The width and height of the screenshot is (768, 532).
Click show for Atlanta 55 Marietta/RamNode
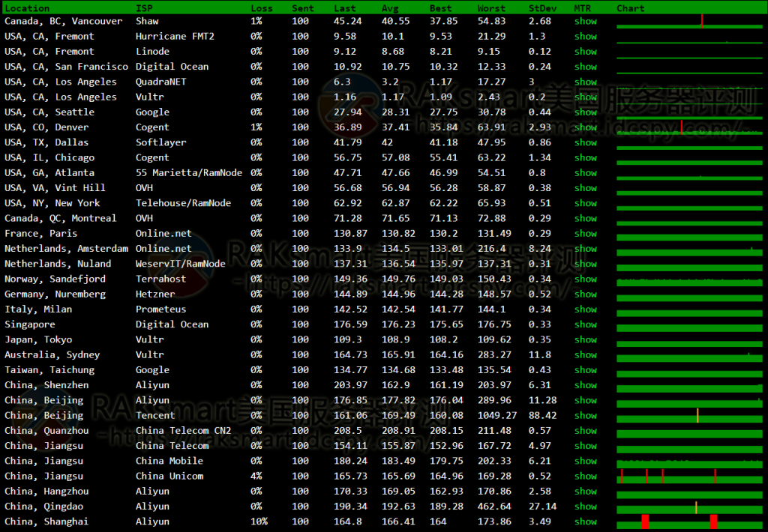[x=585, y=173]
